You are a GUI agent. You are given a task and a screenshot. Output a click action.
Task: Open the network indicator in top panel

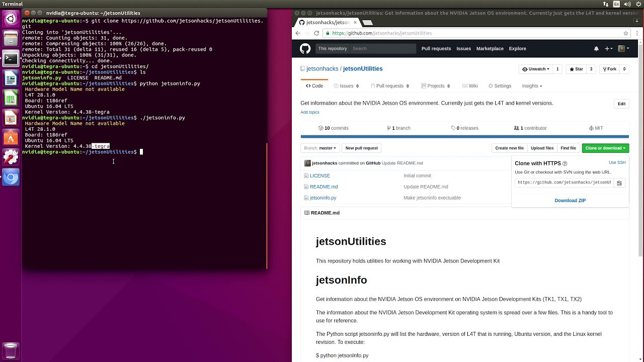[x=606, y=4]
